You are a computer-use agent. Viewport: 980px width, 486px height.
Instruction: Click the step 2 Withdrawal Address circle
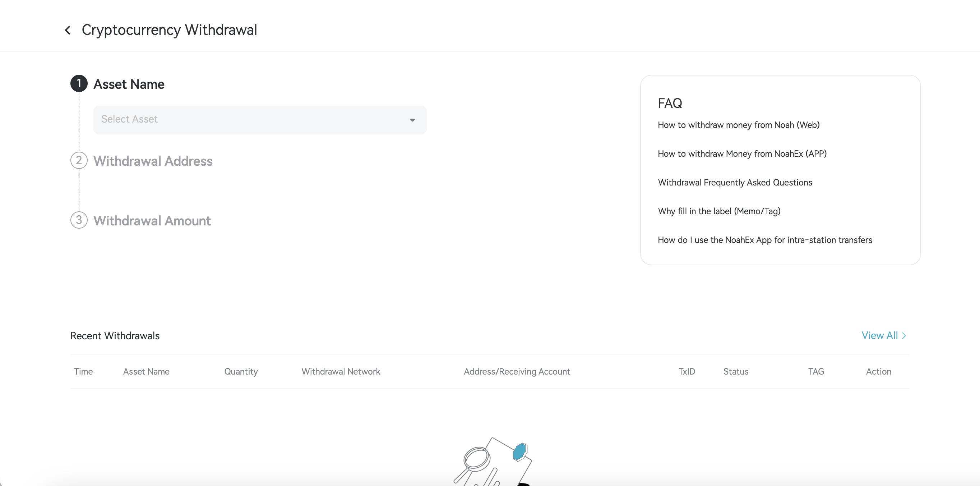79,161
